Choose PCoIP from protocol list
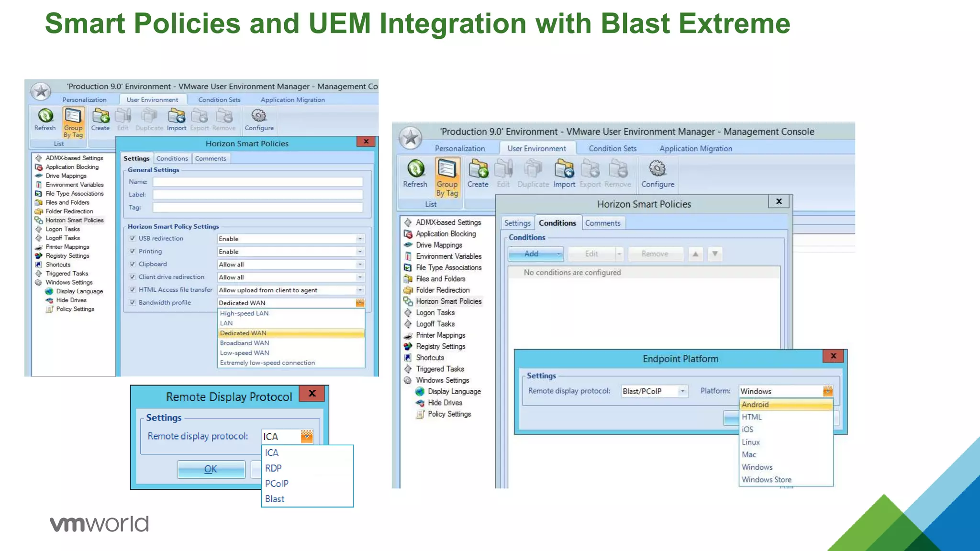Image resolution: width=980 pixels, height=551 pixels. pos(307,484)
